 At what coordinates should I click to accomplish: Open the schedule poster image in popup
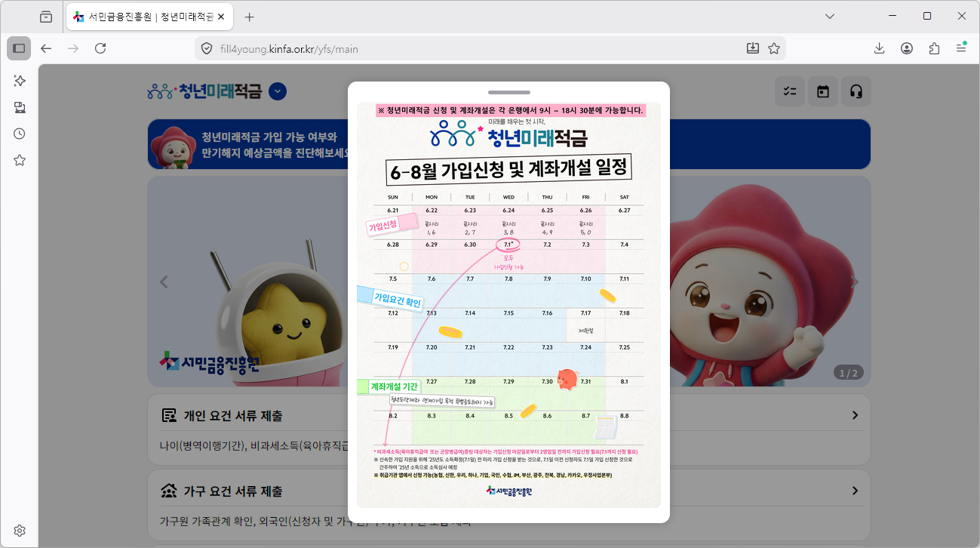(x=508, y=305)
